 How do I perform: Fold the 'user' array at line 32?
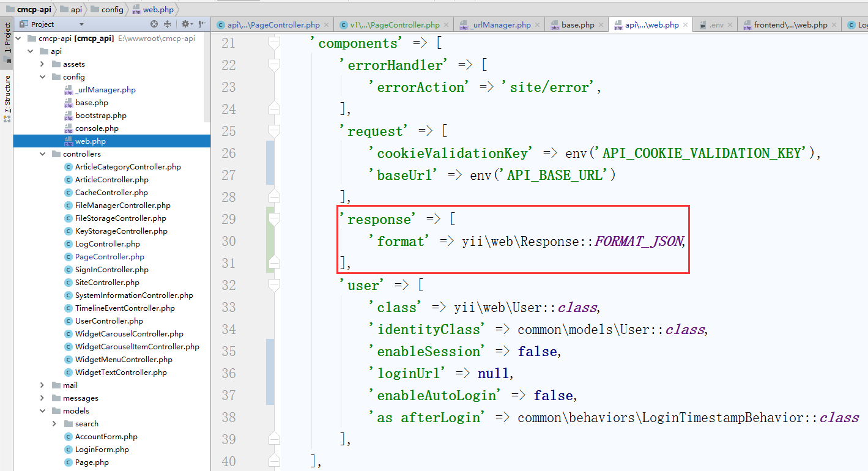[274, 285]
